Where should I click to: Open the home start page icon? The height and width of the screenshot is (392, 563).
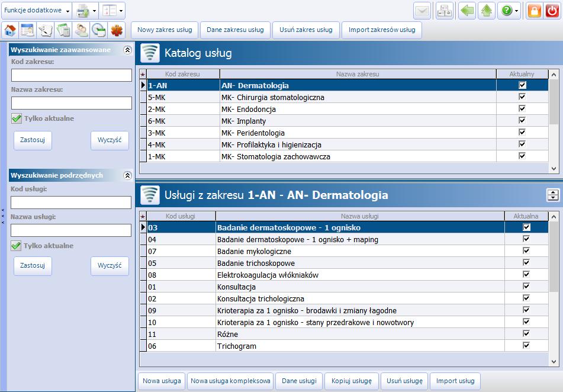click(x=10, y=30)
